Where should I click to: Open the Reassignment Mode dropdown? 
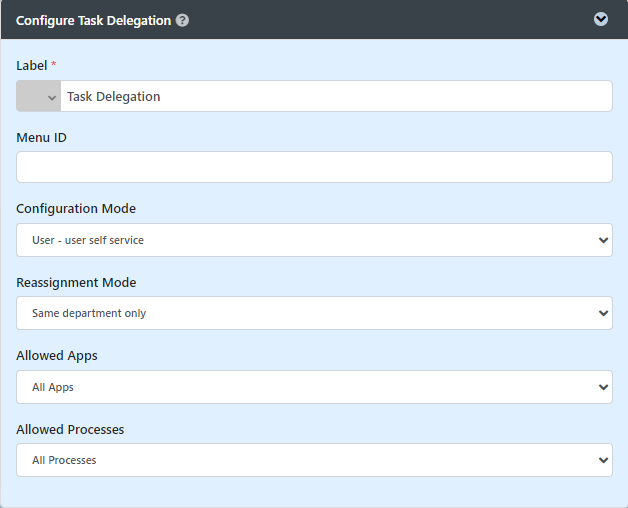coord(314,313)
